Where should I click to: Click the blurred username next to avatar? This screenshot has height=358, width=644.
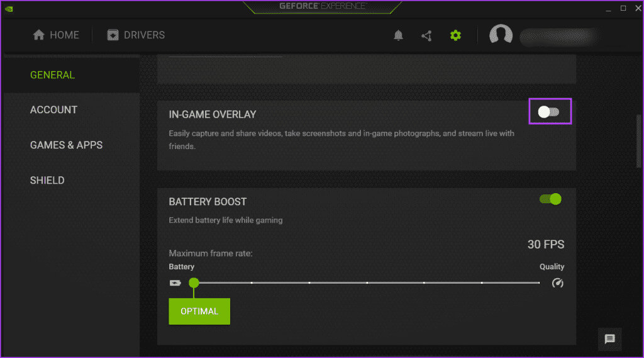(559, 36)
